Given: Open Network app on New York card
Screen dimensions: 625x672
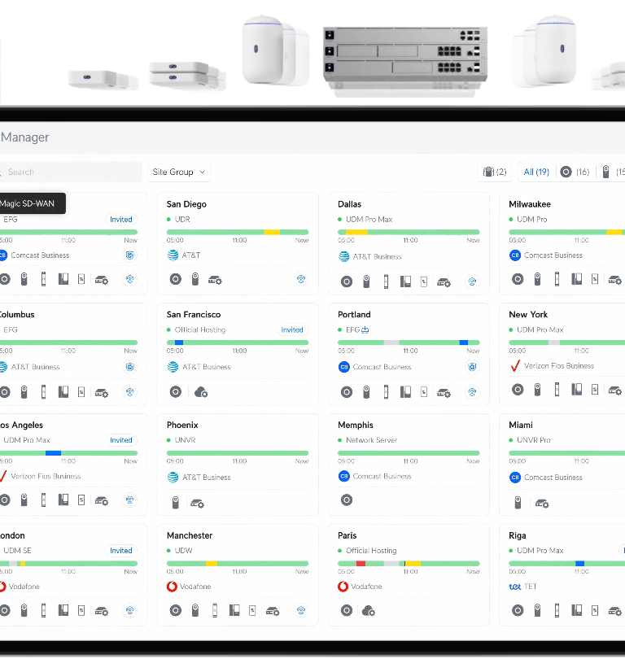Looking at the screenshot, I should pyautogui.click(x=518, y=390).
